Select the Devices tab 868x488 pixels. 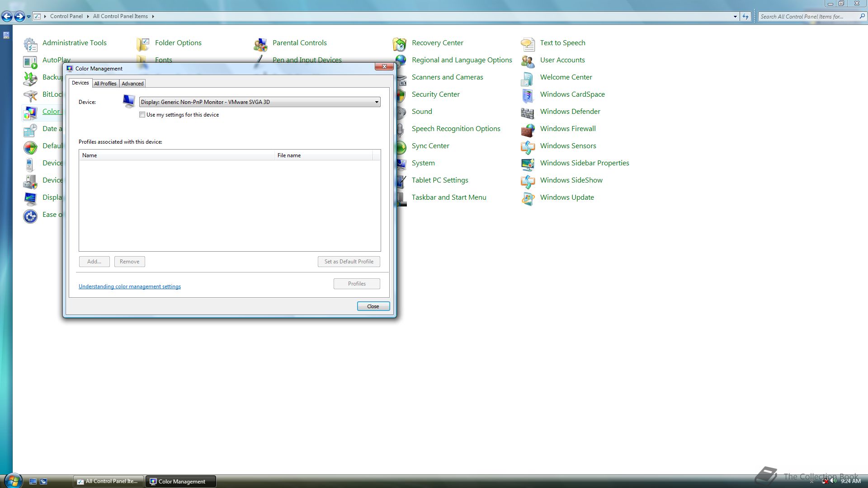[80, 83]
